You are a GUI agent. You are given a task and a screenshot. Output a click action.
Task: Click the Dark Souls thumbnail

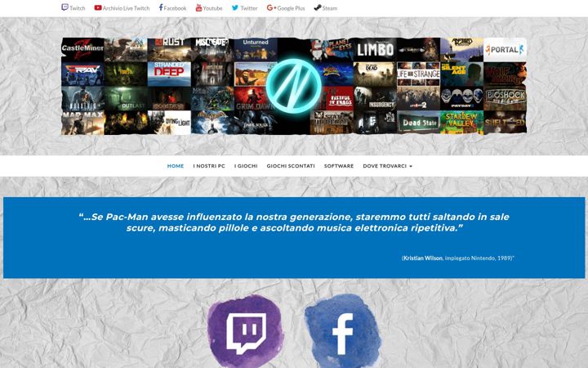coord(256,123)
